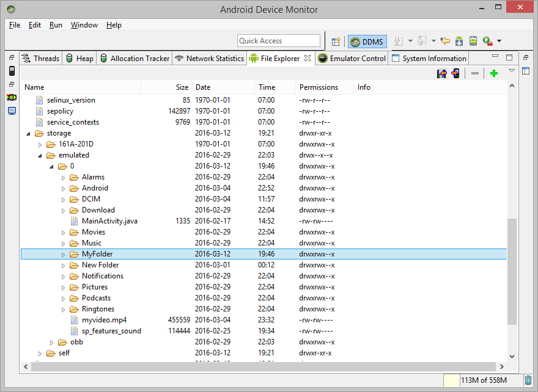This screenshot has width=538, height=392.
Task: Select the Ringtones folder row
Action: click(264, 309)
